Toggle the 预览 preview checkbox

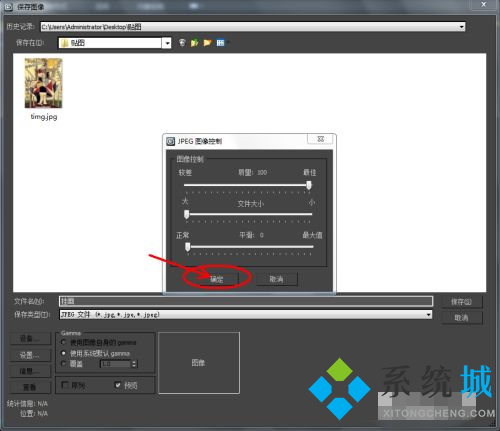coord(118,385)
